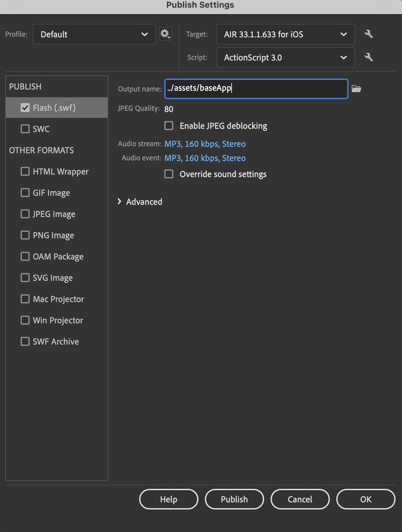
Task: Check Override sound settings
Action: pos(169,174)
